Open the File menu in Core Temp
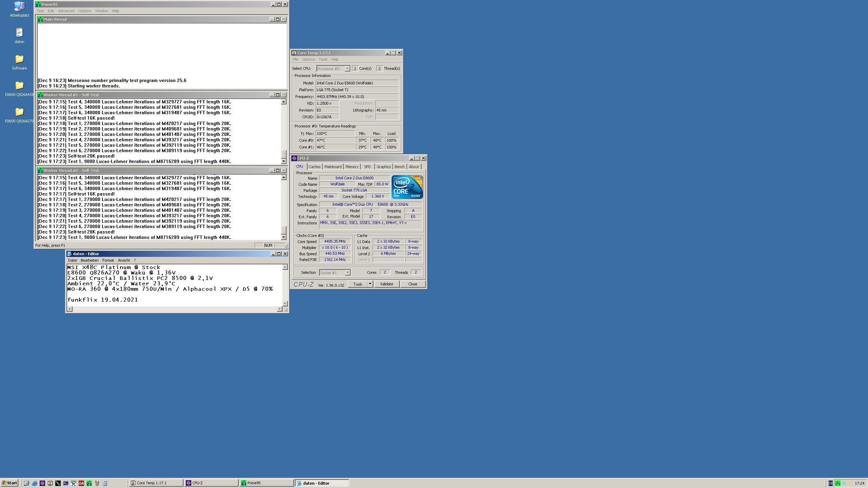 click(x=295, y=59)
